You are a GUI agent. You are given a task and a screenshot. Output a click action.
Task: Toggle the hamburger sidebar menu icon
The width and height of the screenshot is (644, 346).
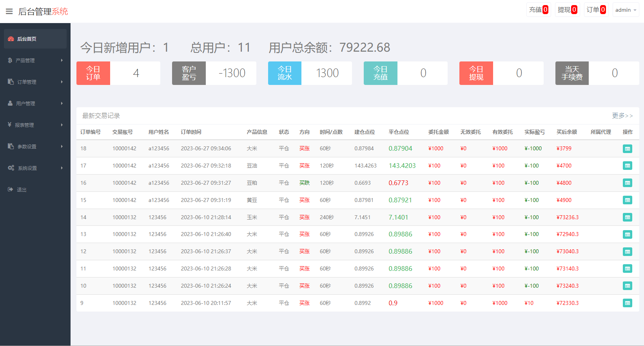point(9,11)
